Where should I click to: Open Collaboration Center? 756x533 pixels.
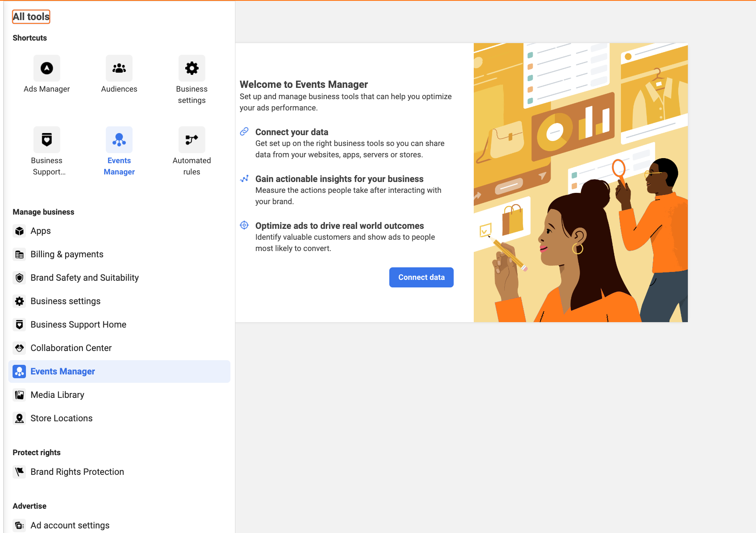119,348
